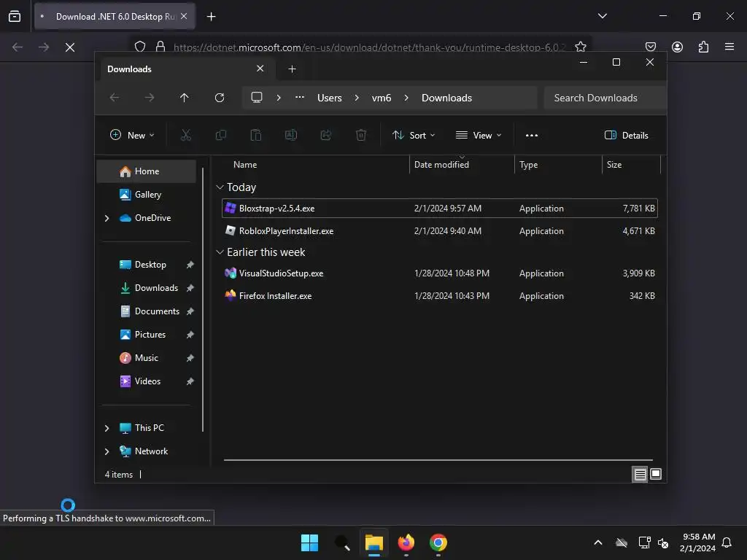Click the Explorer forward arrow

(149, 98)
